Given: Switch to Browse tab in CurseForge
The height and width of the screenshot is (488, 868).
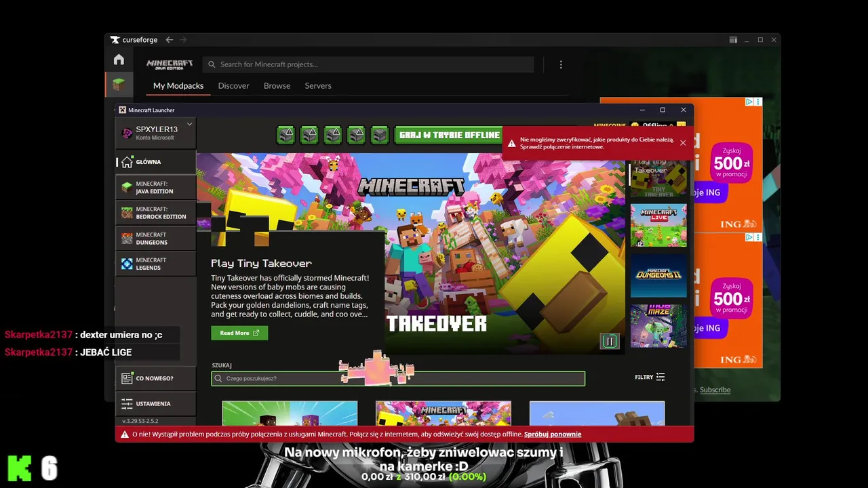Looking at the screenshot, I should (x=277, y=85).
